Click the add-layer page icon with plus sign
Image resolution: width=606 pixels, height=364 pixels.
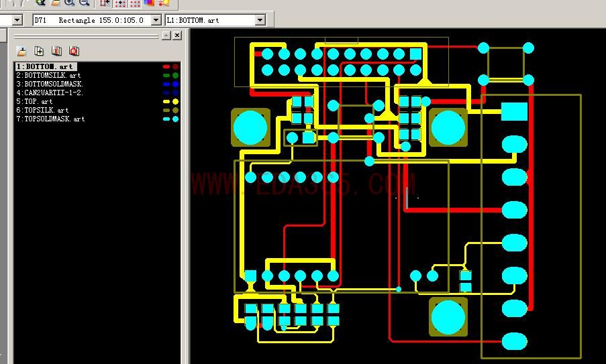pyautogui.click(x=39, y=51)
